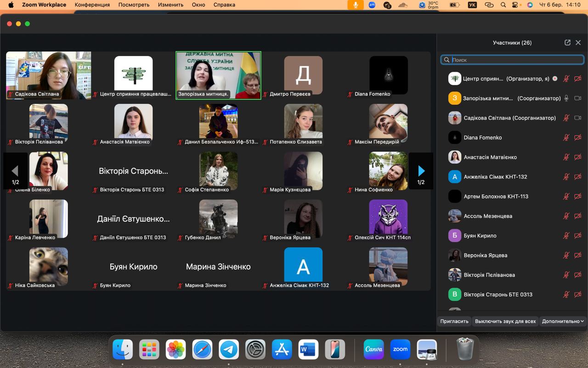Open Microsoft Word in the dock
Screen dimensions: 588x368
[x=308, y=350]
